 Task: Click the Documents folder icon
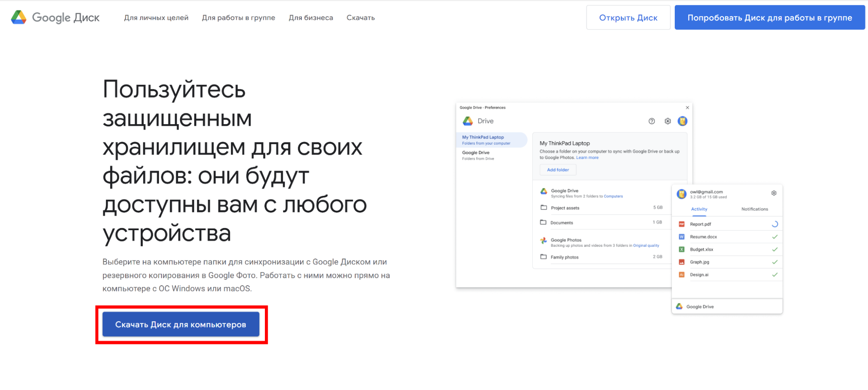pos(543,222)
